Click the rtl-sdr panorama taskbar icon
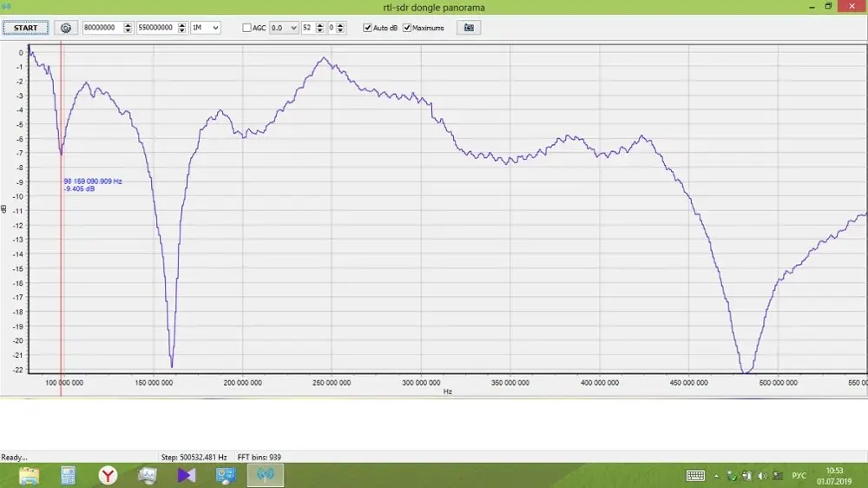This screenshot has width=868, height=488. click(265, 475)
